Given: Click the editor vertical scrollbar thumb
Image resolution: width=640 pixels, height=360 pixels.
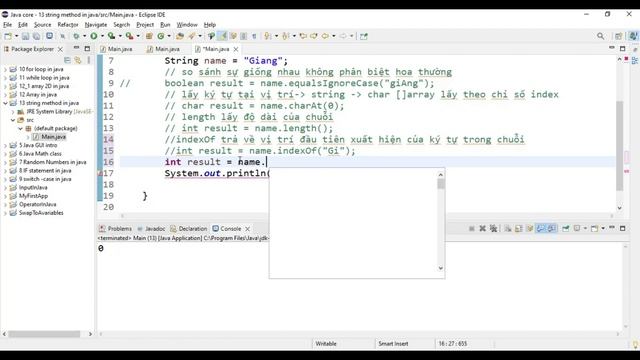Looking at the screenshot, I should pyautogui.click(x=620, y=146).
